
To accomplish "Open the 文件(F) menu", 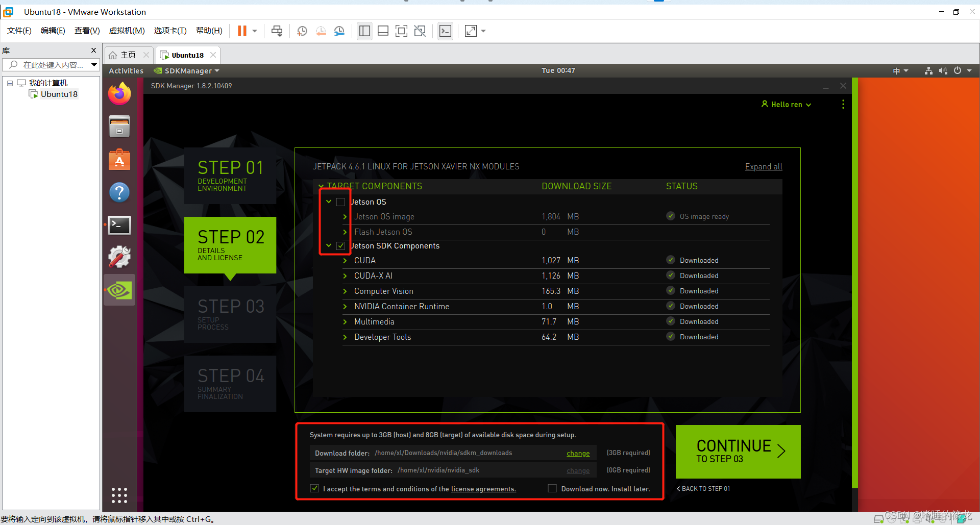I will [x=19, y=31].
